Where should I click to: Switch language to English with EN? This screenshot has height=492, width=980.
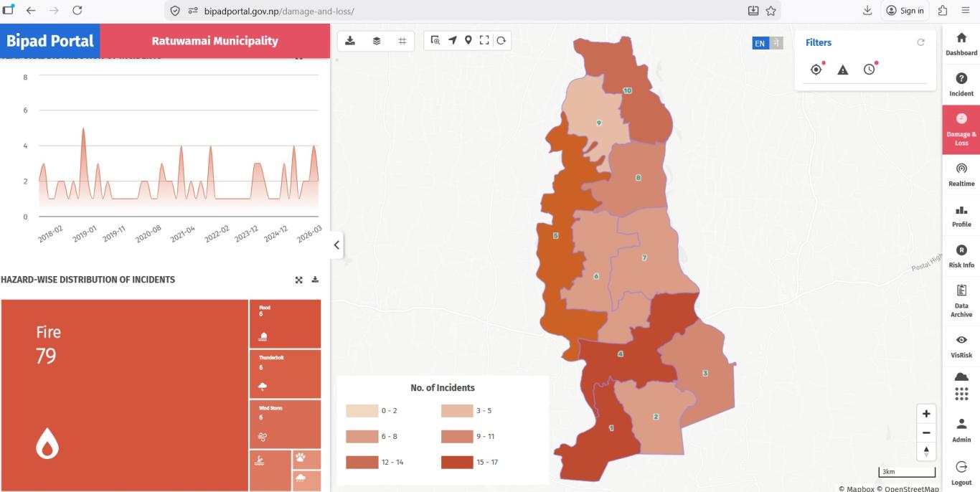(x=760, y=43)
